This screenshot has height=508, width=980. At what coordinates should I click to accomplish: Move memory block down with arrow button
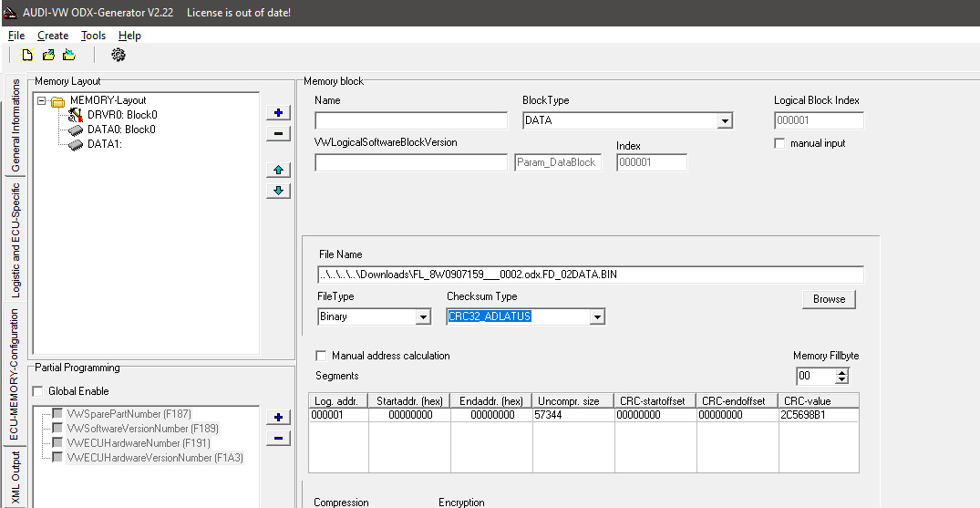278,191
